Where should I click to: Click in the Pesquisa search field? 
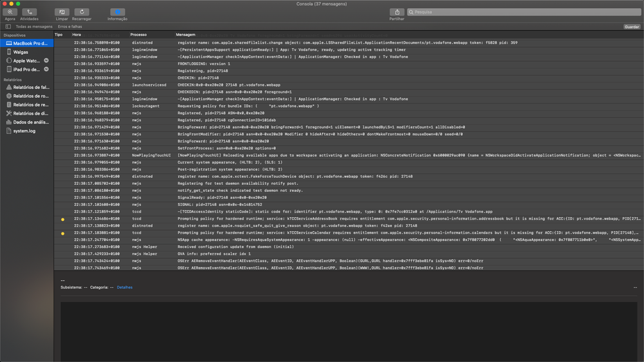(x=524, y=12)
